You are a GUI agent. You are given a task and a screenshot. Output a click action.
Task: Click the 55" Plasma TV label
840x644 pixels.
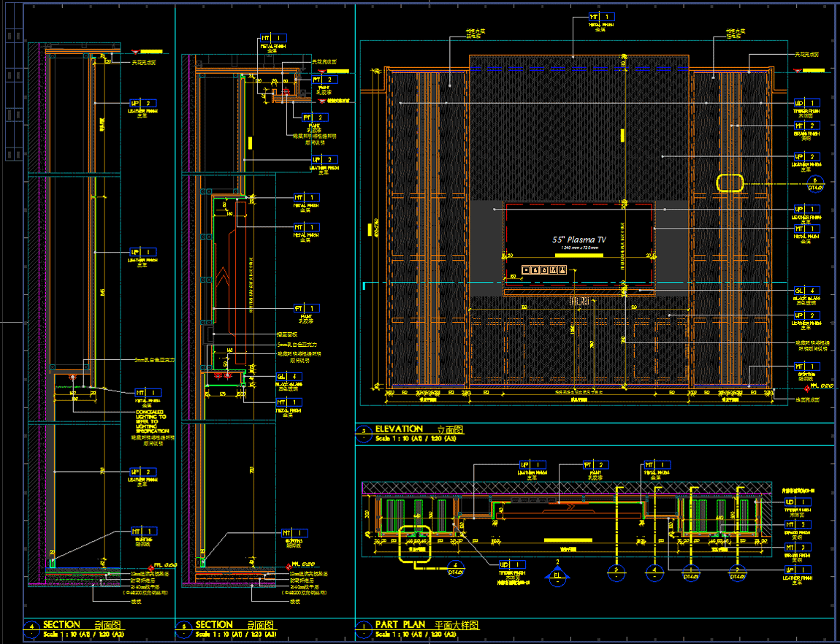[579, 239]
